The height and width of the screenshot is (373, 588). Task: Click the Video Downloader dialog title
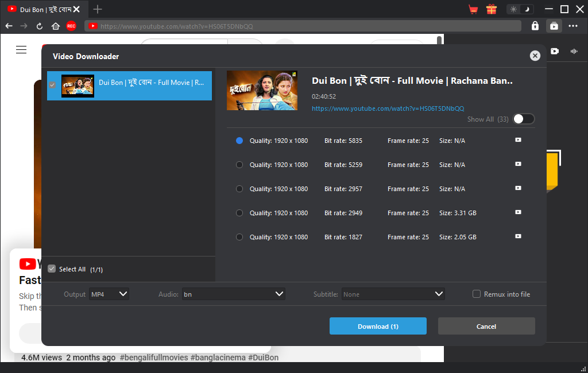point(86,56)
